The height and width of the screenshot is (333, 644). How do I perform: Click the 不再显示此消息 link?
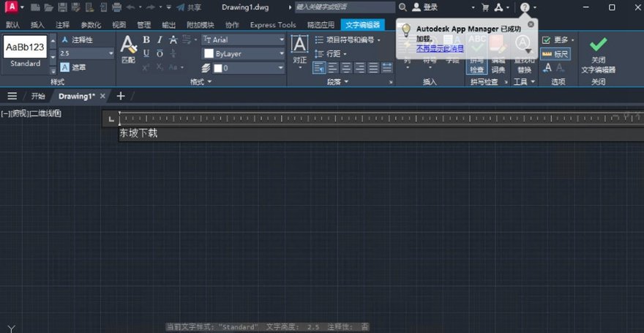[x=440, y=48]
